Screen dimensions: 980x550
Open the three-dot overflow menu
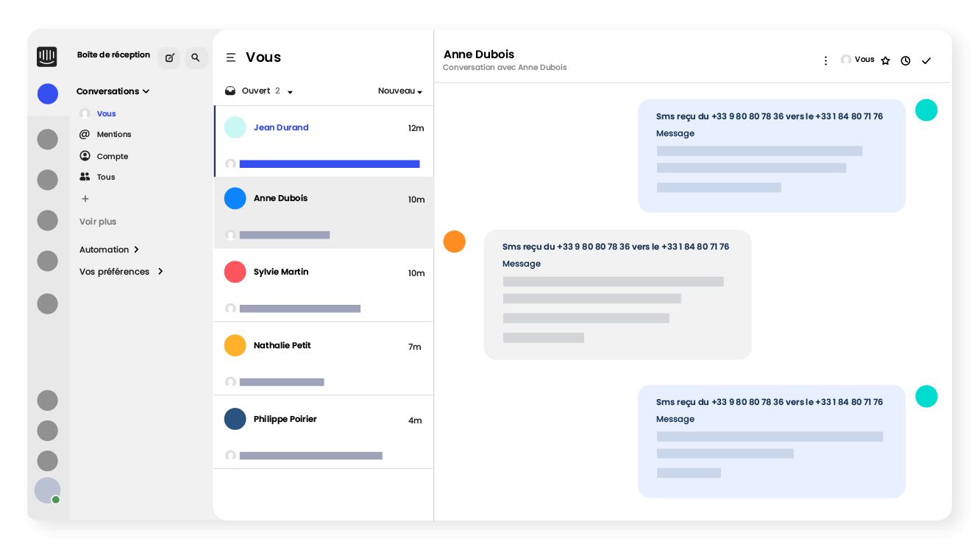[x=825, y=60]
